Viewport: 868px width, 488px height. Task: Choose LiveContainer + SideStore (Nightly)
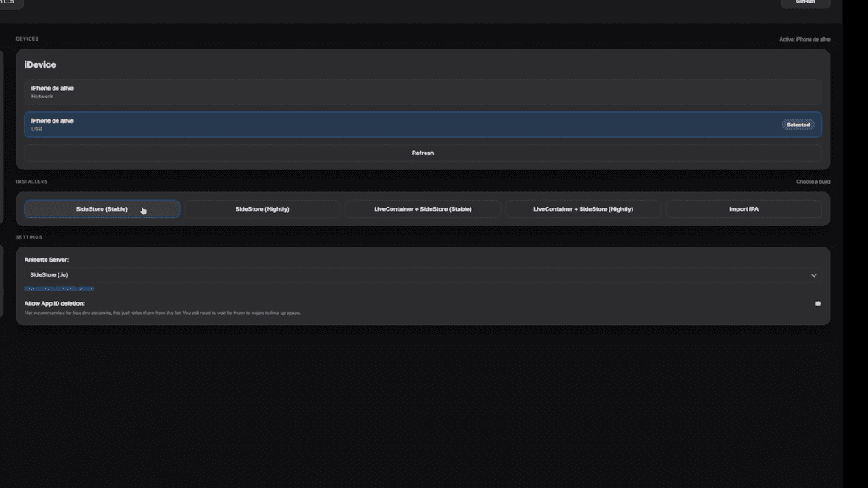[x=582, y=208]
